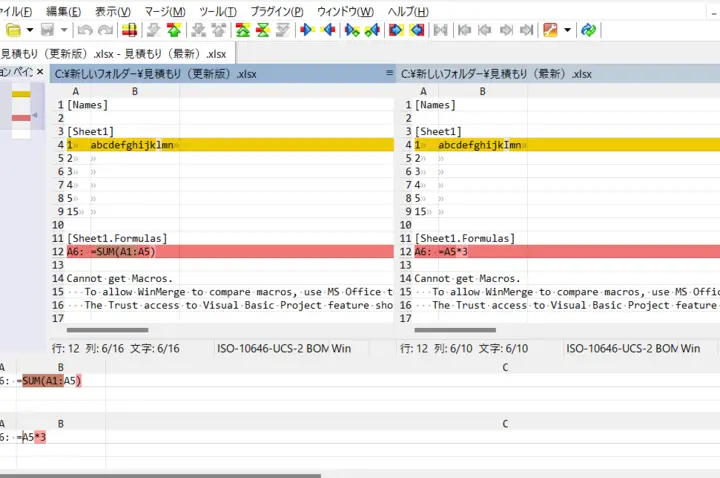Expand the dropdown arrow beside Options wrench
720x478 pixels.
(567, 30)
